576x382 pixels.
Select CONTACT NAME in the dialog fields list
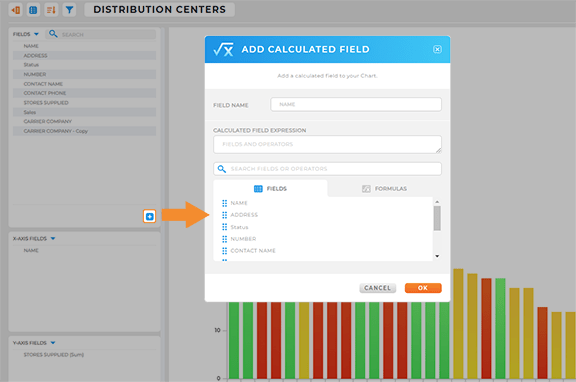(253, 251)
